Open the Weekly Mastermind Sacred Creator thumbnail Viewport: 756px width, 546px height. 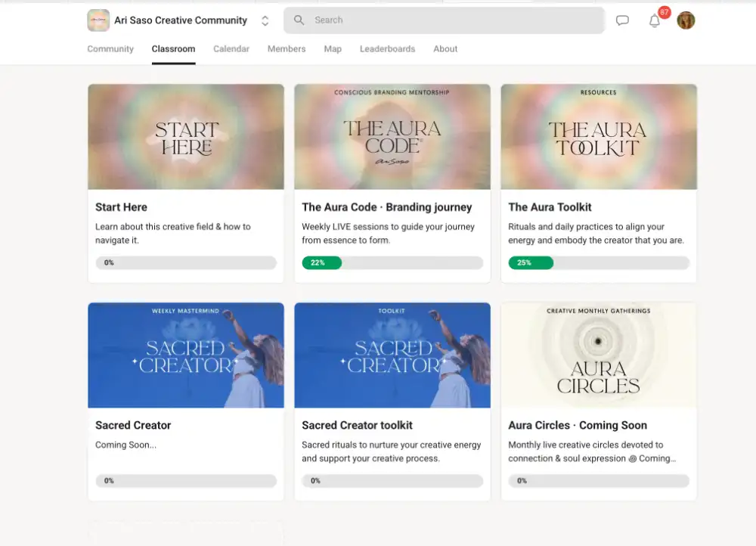(186, 355)
